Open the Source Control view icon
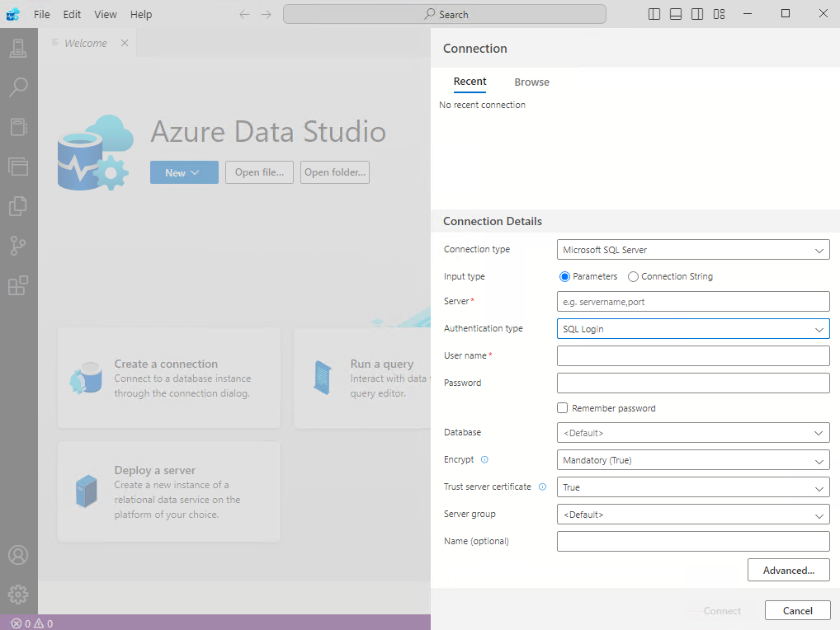Image resolution: width=840 pixels, height=630 pixels. pos(18,246)
